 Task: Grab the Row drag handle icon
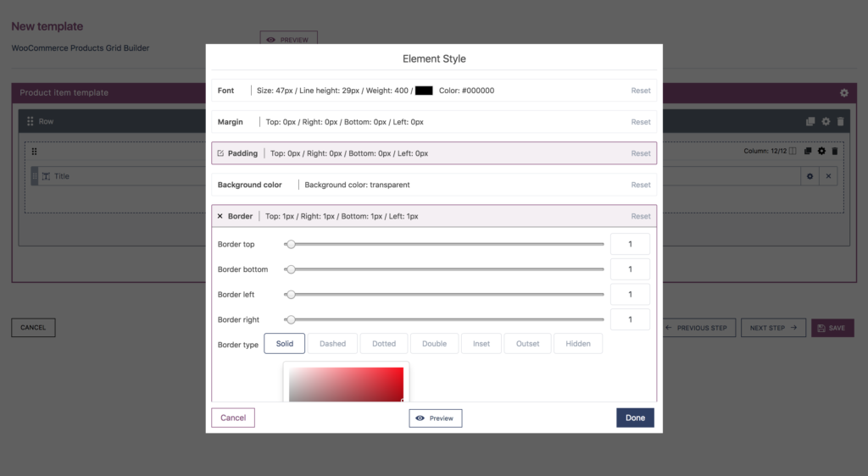pos(31,121)
